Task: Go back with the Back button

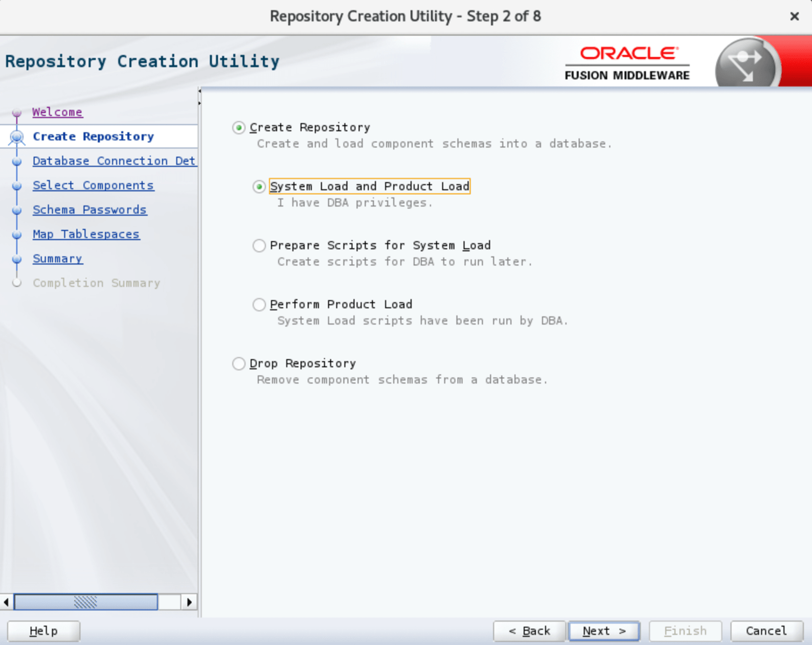Action: [x=529, y=631]
